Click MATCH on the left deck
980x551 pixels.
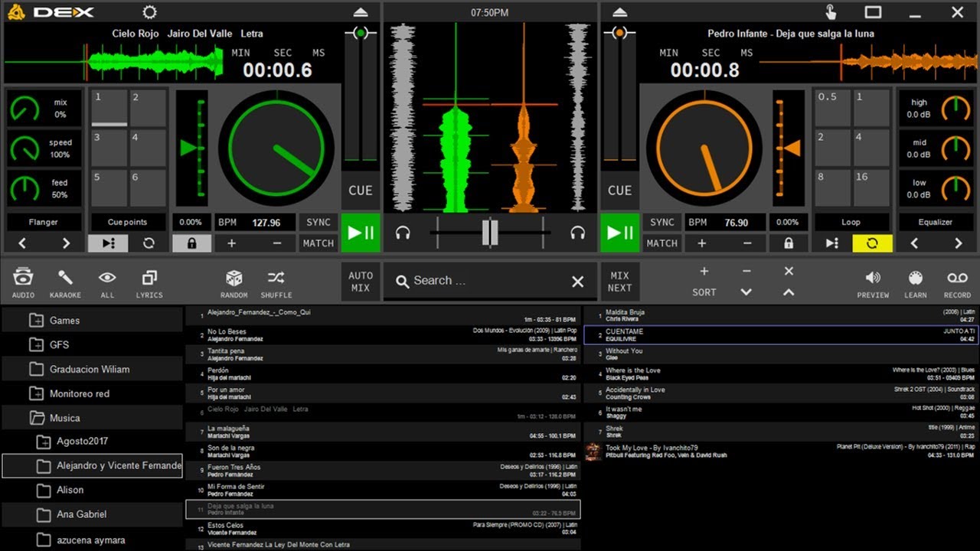coord(318,243)
